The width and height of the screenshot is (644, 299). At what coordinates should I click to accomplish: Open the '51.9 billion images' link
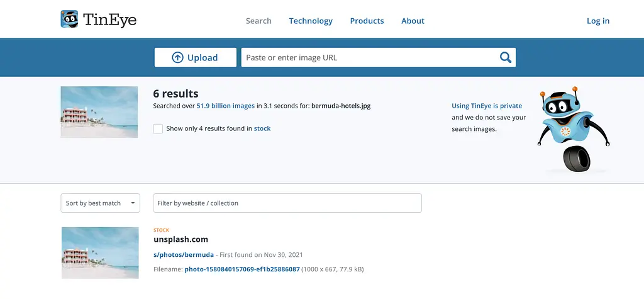point(226,106)
